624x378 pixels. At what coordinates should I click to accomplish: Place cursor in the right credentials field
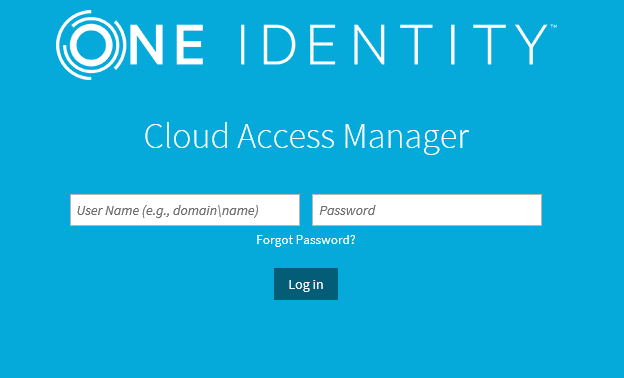[427, 210]
